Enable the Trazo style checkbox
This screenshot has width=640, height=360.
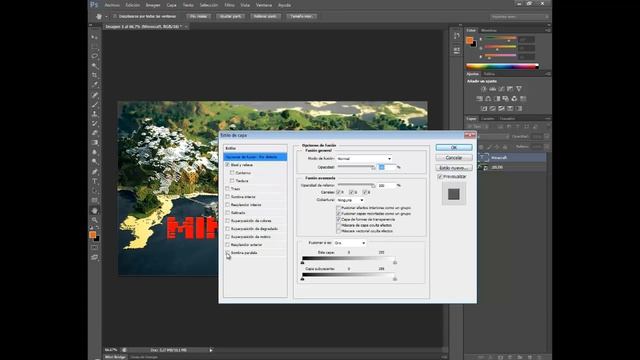tap(227, 189)
